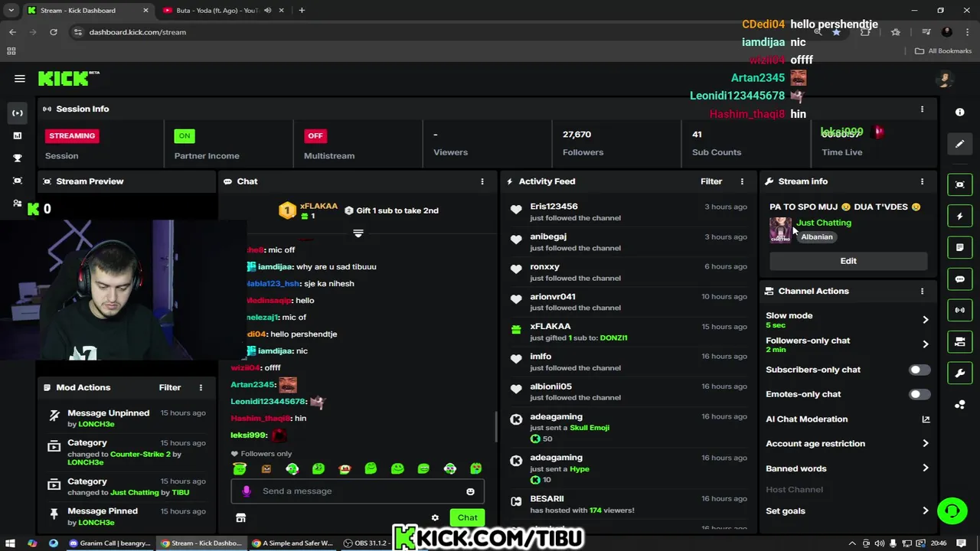Open Chat panel options menu
The width and height of the screenshot is (980, 551).
[482, 181]
